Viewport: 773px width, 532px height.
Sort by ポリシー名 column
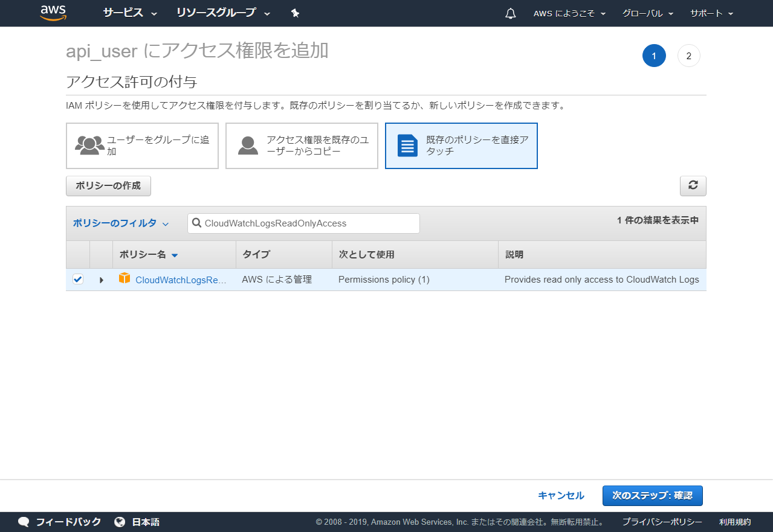(x=149, y=255)
